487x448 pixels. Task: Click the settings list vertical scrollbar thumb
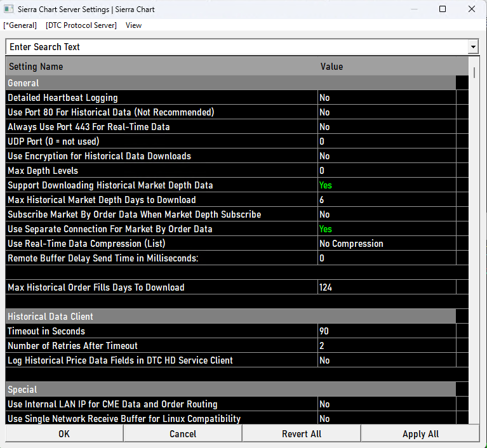pos(474,72)
